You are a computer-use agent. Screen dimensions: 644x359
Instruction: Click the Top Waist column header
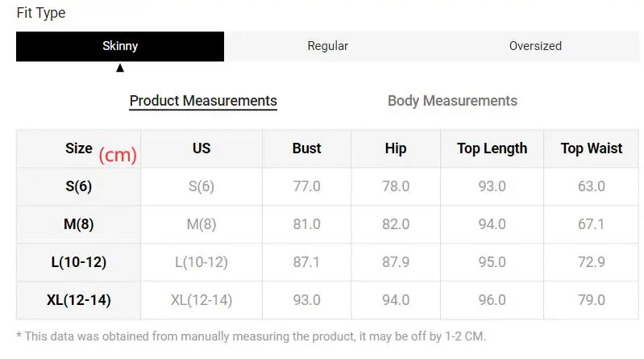592,148
